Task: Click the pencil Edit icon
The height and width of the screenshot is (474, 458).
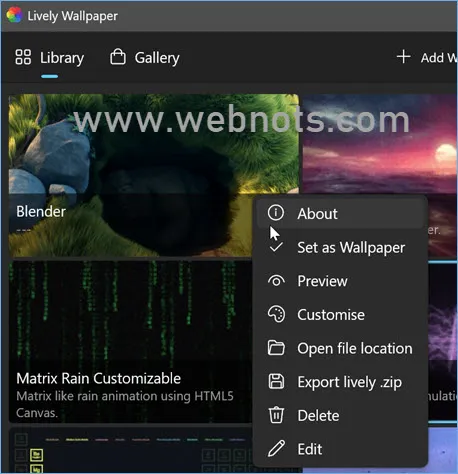Action: 276,448
